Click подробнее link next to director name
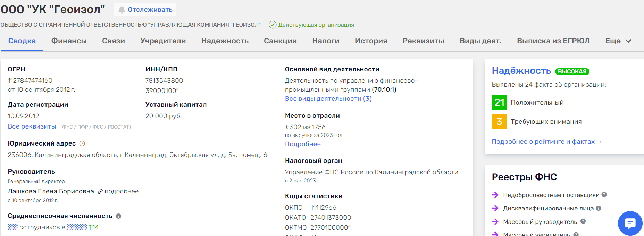Viewport: 644px width, 236px height. pos(122,191)
